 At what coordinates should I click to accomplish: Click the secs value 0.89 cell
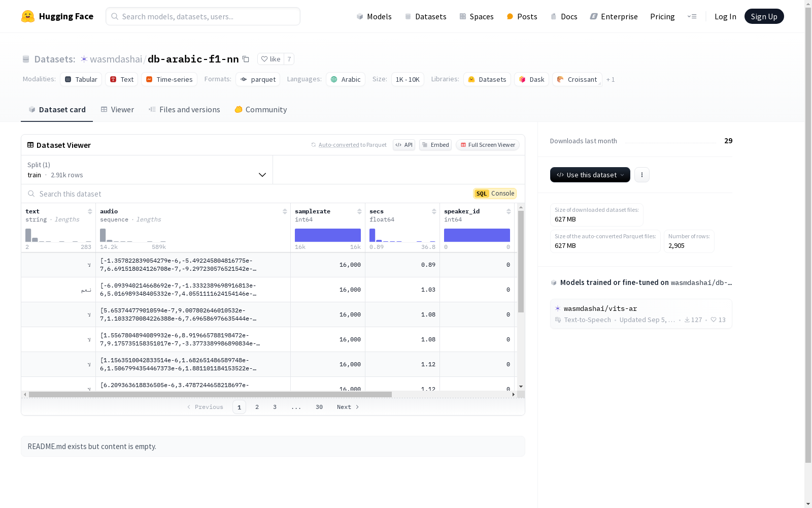point(402,265)
